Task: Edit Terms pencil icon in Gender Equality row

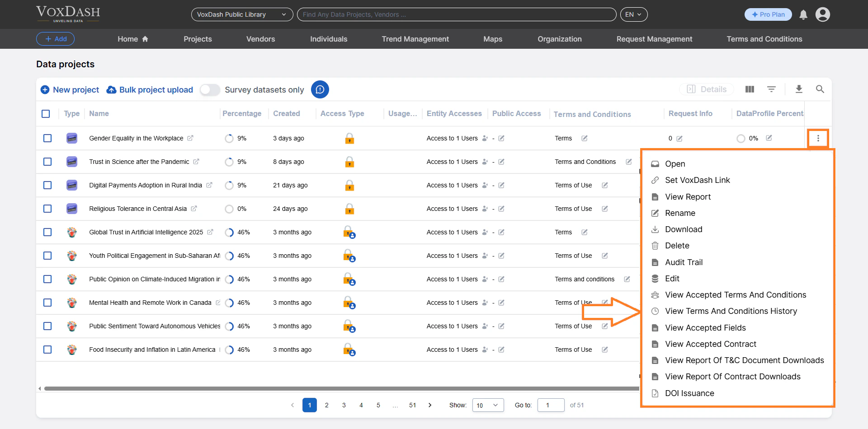Action: coord(585,138)
